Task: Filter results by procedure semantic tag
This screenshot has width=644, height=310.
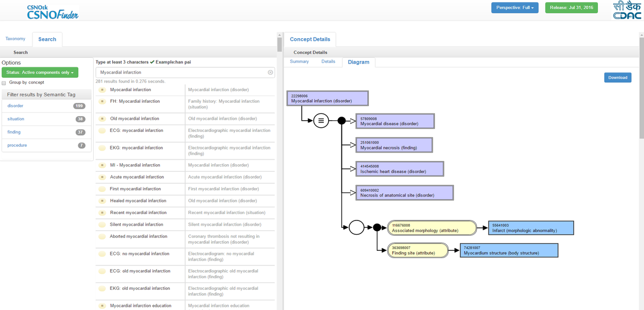Action: (x=17, y=145)
